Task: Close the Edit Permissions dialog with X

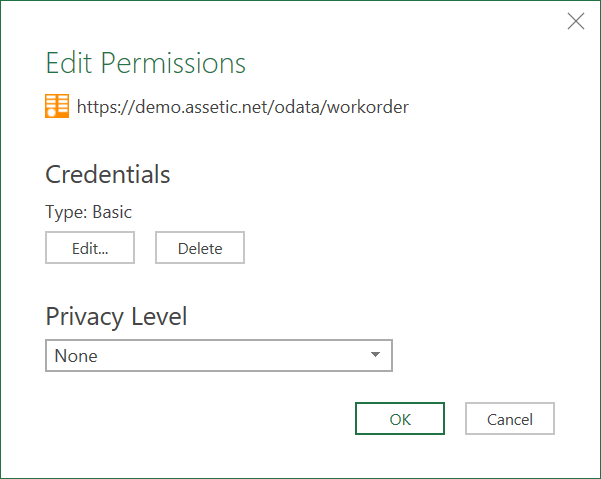Action: 576,21
